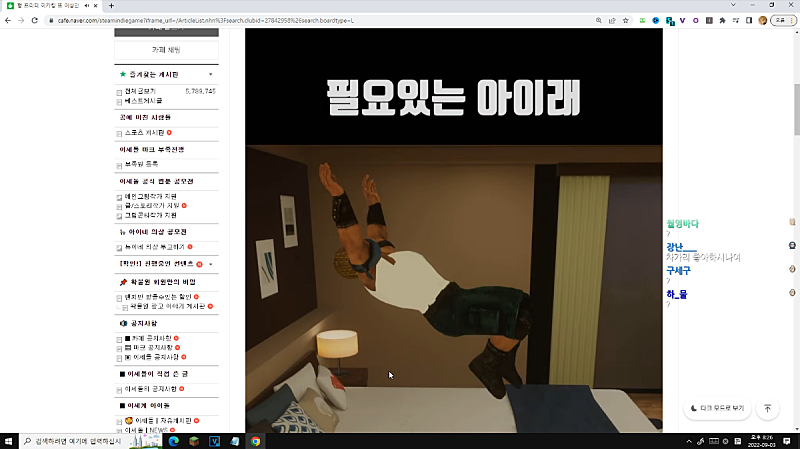Jump to top with the up-arrow button
This screenshot has height=449, width=800.
tap(767, 409)
